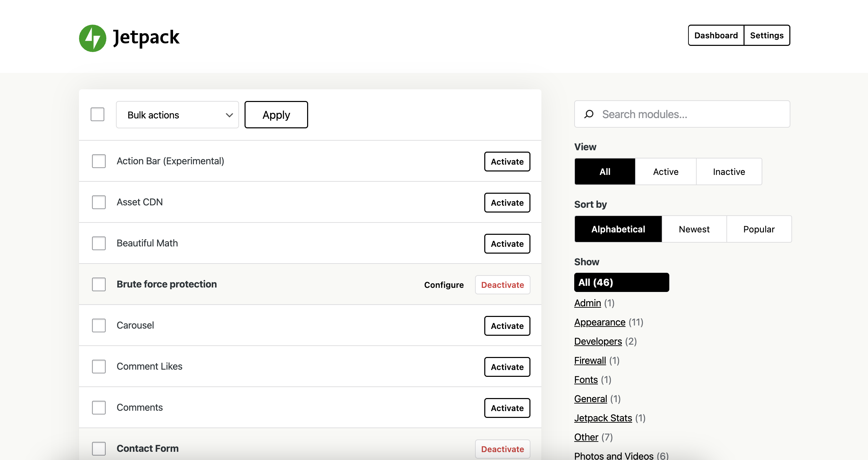Viewport: 868px width, 460px height.
Task: Check the Asset CDN checkbox
Action: click(x=98, y=202)
